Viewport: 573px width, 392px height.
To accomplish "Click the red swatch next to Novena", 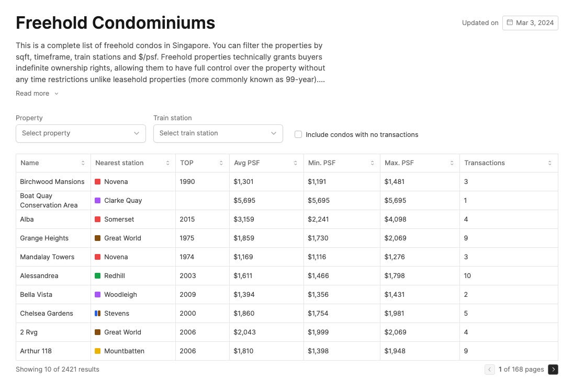I will 97,181.
